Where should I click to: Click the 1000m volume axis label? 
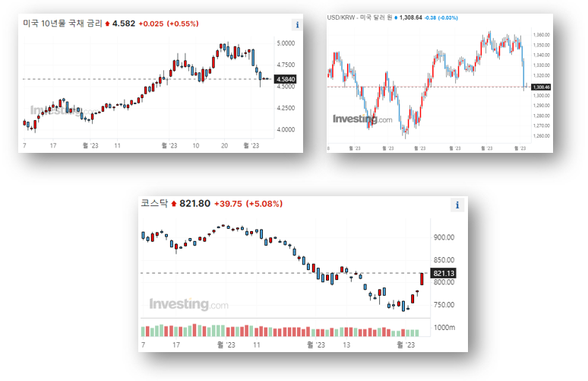[444, 327]
